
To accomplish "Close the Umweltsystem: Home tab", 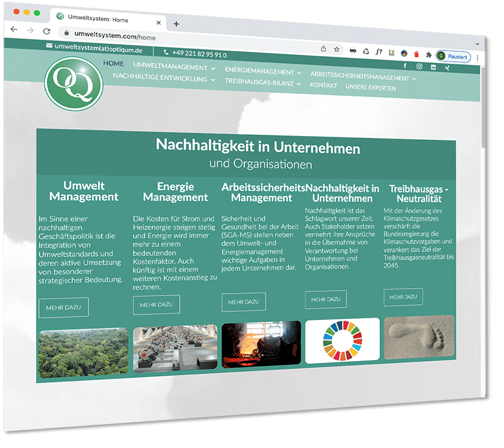I will 159,23.
